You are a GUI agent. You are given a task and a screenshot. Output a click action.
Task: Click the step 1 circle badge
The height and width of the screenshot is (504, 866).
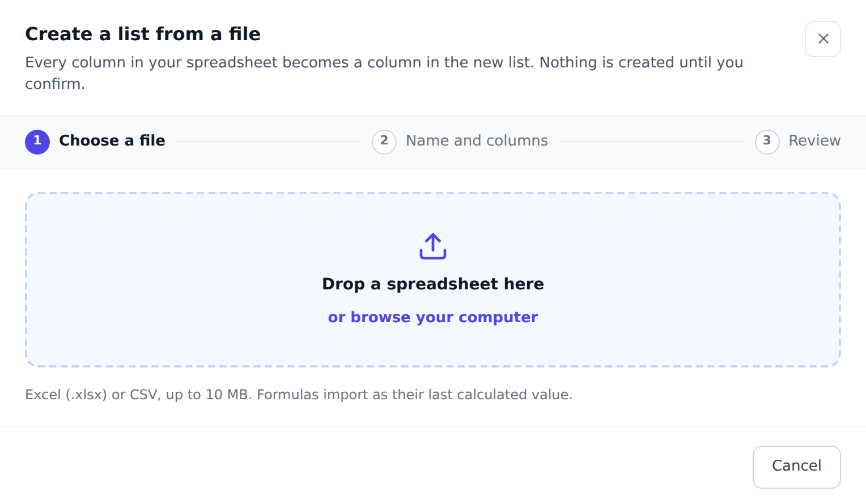(x=37, y=142)
